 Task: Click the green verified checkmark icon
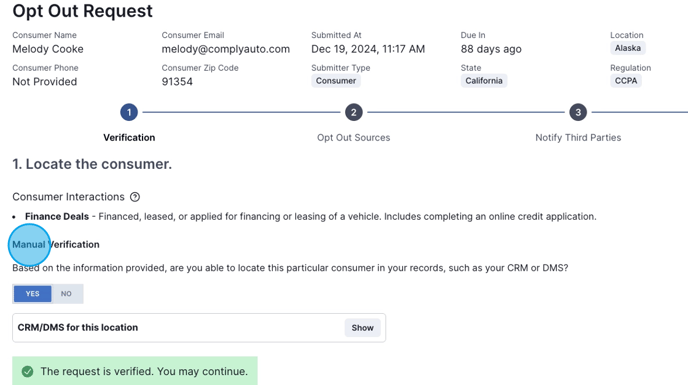coord(28,372)
